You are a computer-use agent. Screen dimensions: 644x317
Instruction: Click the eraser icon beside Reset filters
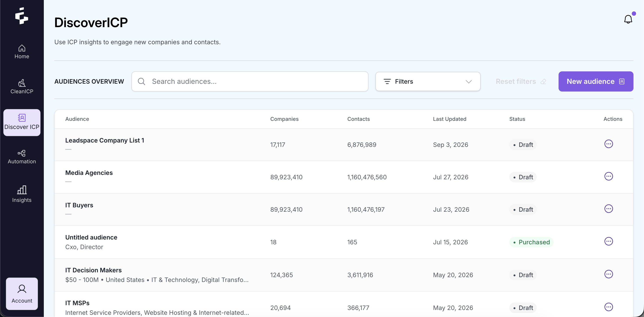click(x=543, y=82)
